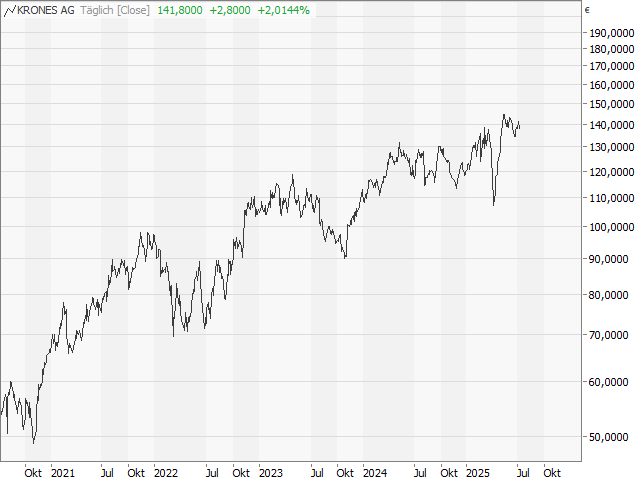The width and height of the screenshot is (640, 480).
Task: Click the 170,0000 price axis label
Action: 612,66
